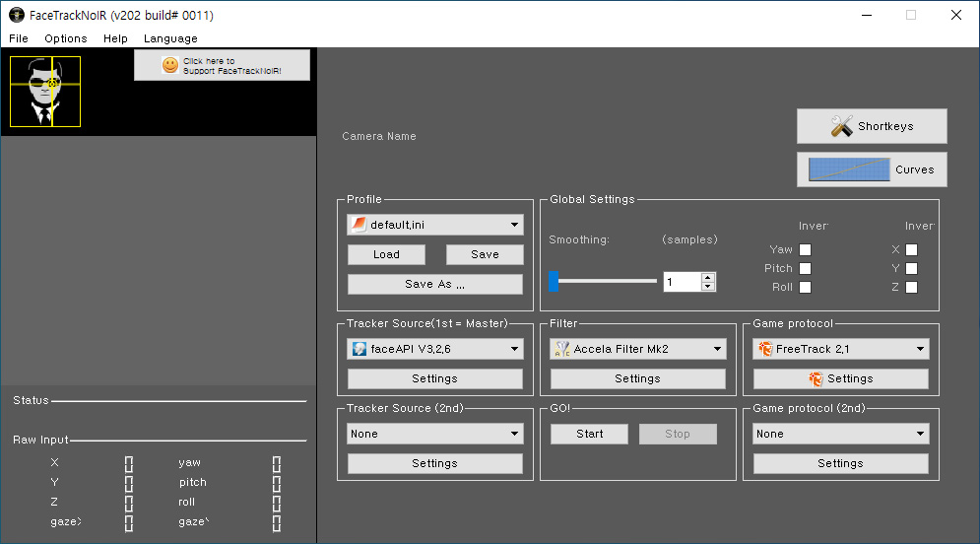
Task: Click the Smoothing slider track
Action: point(603,282)
